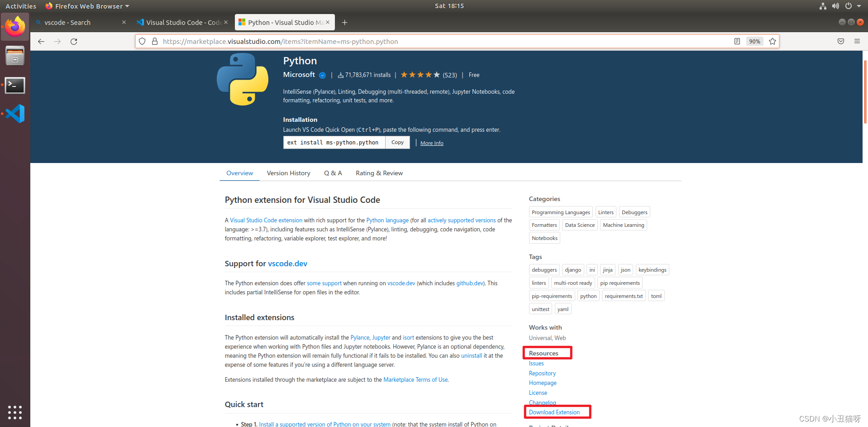Screen dimensions: 868x427
Task: Open the clock calendar Sat 18:15
Action: pos(449,6)
